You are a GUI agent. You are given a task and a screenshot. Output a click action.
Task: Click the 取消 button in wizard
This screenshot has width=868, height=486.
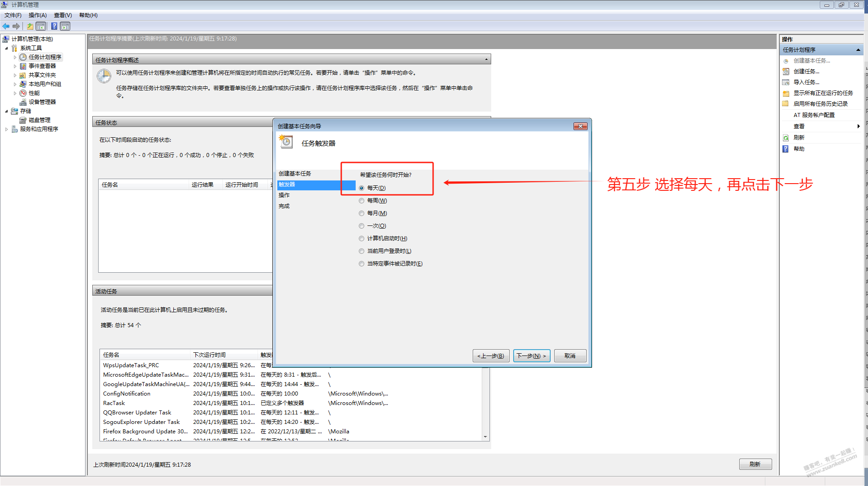point(570,356)
